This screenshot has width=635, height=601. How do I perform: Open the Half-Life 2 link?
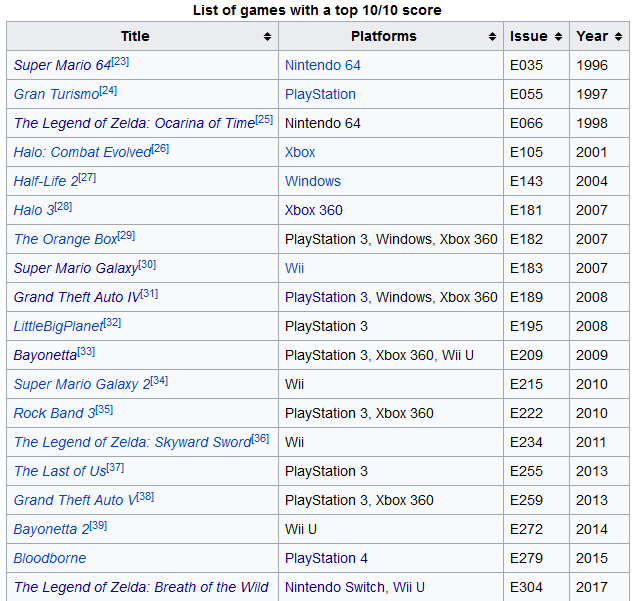click(46, 181)
